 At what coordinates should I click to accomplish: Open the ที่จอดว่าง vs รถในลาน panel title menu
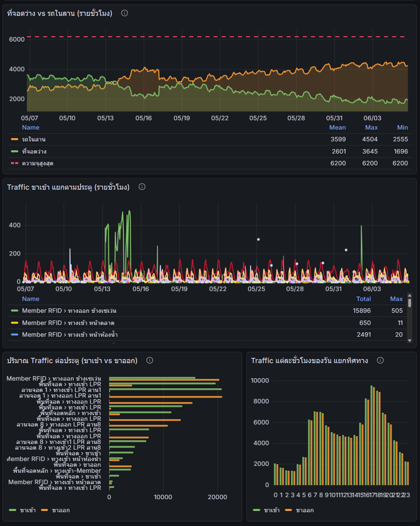tap(60, 13)
